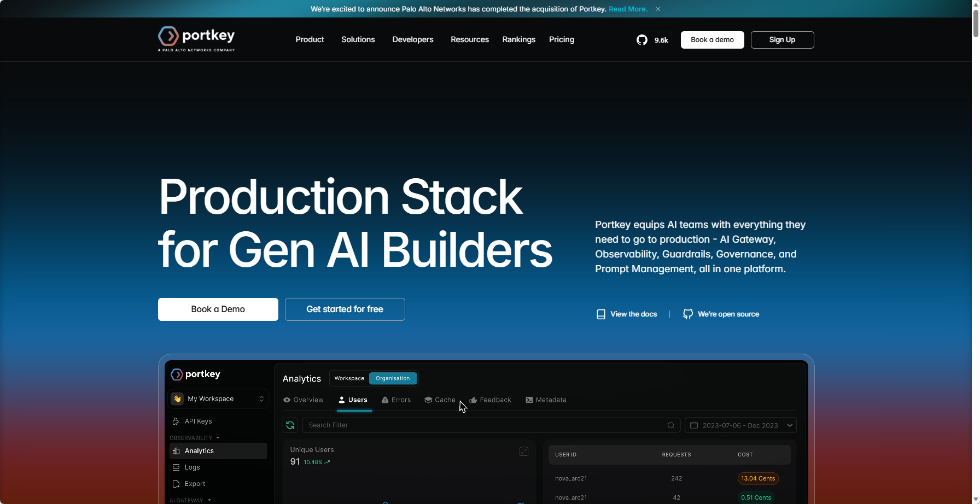Click the waving hand workspace icon
Viewport: 980px width, 504px height.
point(177,399)
